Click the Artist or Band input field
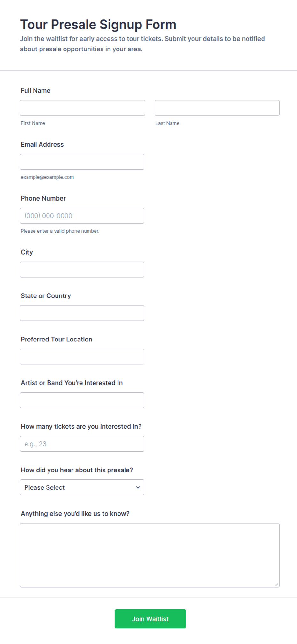Screen dimensions: 297x644 [x=82, y=400]
